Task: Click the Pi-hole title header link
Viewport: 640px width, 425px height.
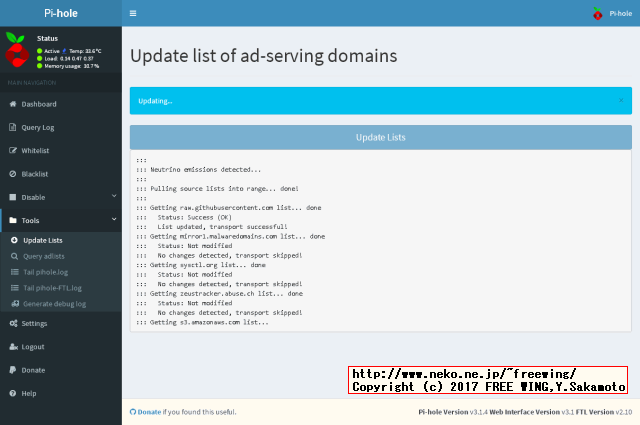Action: [x=61, y=13]
